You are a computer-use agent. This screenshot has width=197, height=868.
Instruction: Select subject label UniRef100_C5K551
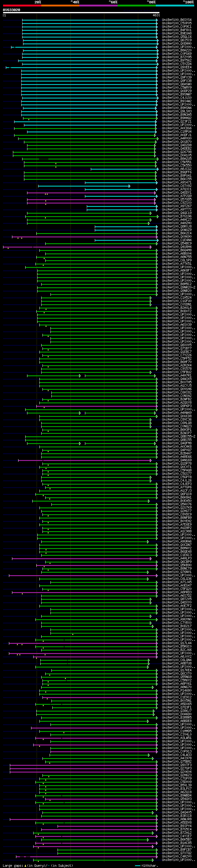pos(176,162)
